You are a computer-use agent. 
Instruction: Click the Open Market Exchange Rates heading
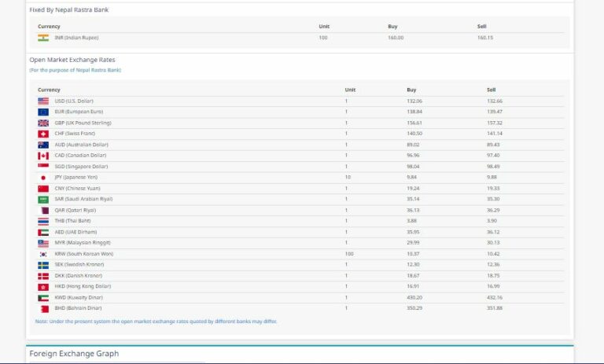click(72, 60)
